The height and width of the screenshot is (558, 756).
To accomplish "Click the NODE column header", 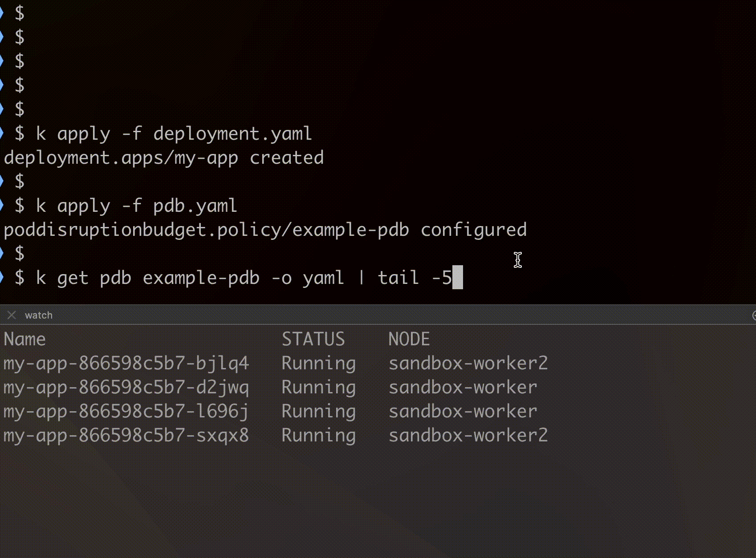I will 409,339.
